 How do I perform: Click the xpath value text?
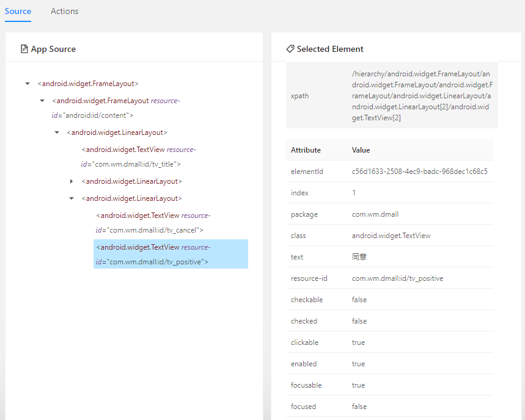tap(422, 96)
